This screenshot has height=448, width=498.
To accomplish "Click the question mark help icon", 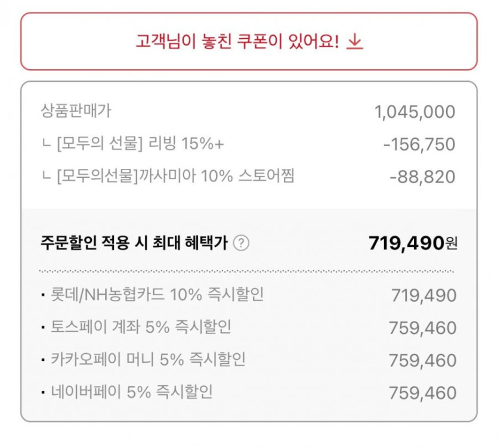I will point(241,243).
